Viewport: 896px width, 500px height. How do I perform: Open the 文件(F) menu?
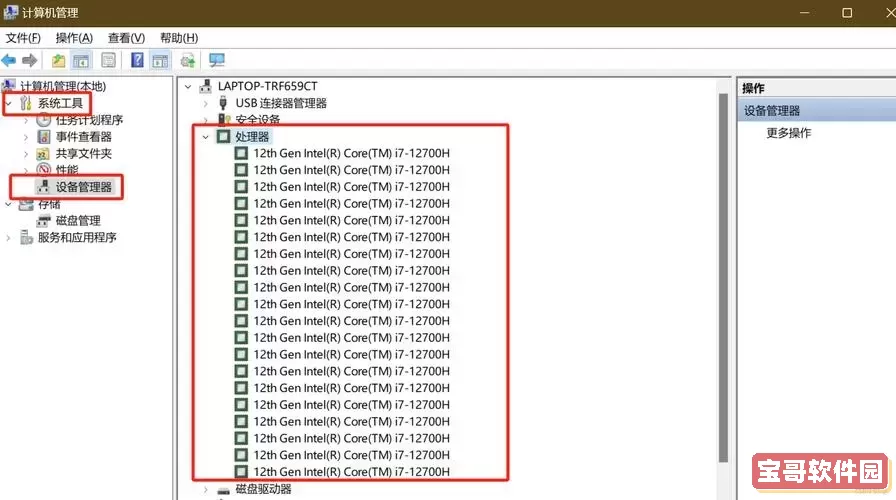pos(23,38)
